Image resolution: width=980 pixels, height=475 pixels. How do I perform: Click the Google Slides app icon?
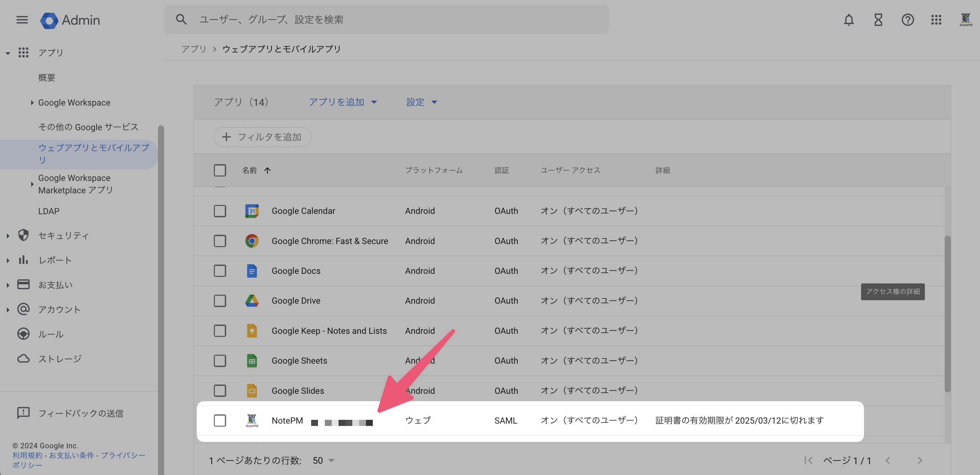click(252, 391)
